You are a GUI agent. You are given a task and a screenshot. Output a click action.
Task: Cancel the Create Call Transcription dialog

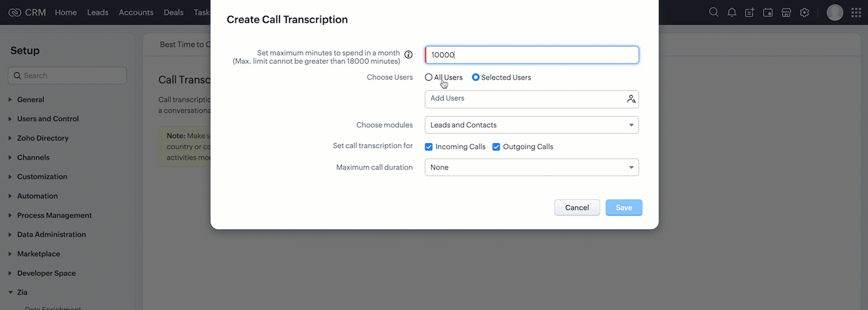point(577,208)
